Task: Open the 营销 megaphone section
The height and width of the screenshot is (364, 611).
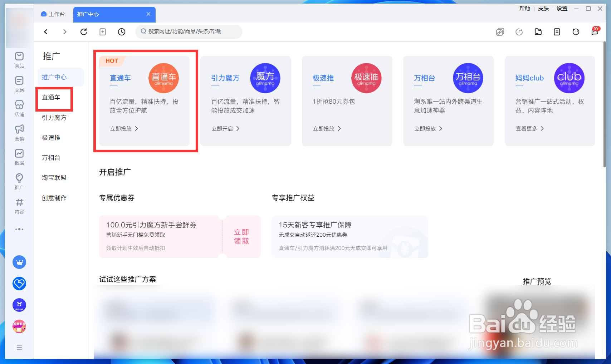Action: [x=19, y=133]
